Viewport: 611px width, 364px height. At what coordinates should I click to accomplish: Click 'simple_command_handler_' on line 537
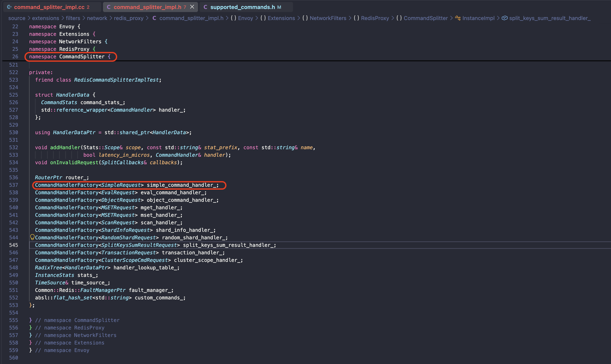click(x=181, y=185)
